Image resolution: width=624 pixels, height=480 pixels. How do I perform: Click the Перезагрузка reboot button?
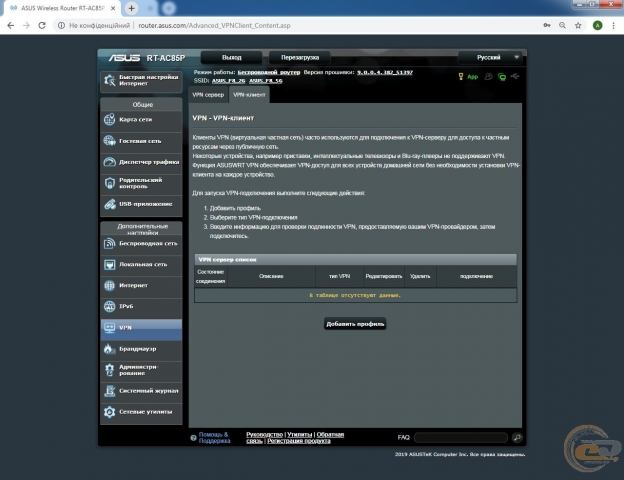point(300,57)
